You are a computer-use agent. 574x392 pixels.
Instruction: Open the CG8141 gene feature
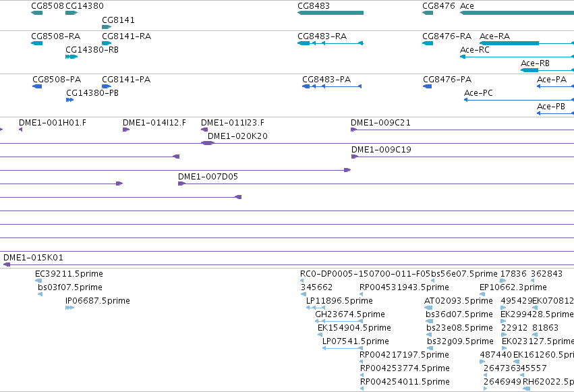107,27
